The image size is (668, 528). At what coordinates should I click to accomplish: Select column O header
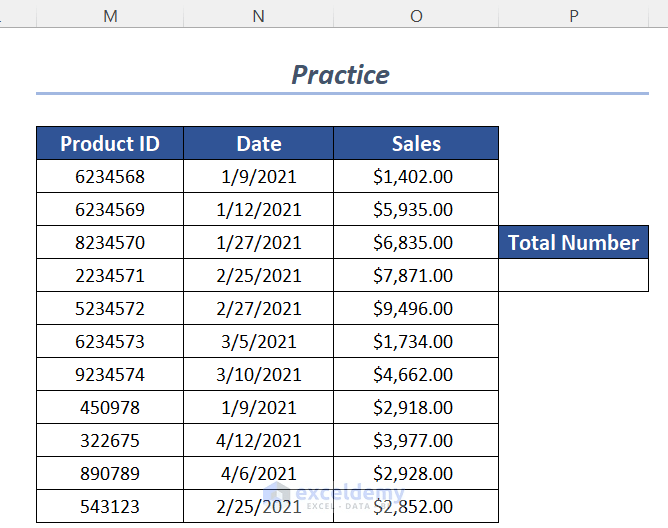(x=416, y=15)
